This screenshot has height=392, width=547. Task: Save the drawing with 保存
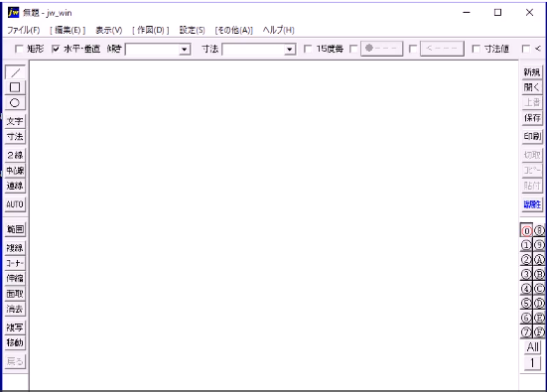tap(532, 118)
